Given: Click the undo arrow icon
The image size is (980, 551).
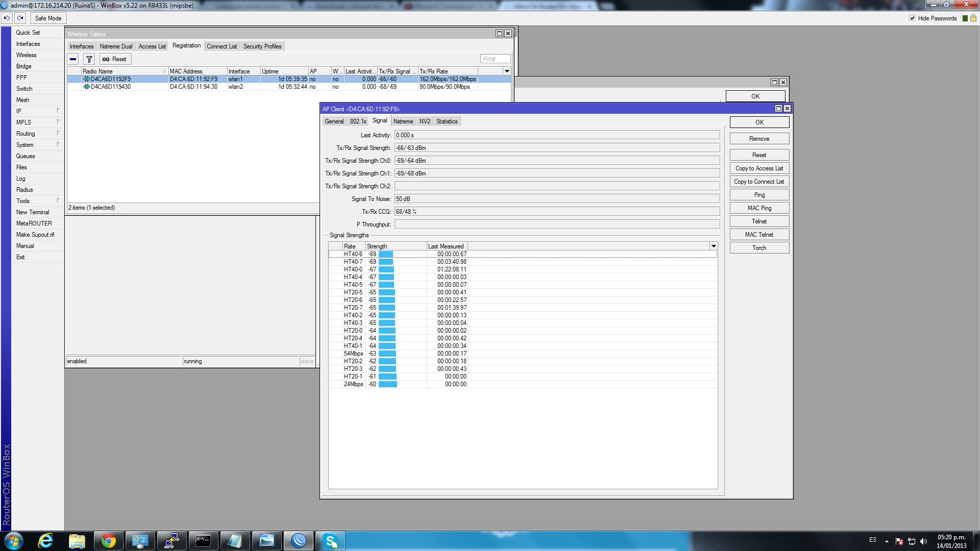Looking at the screenshot, I should [x=7, y=18].
